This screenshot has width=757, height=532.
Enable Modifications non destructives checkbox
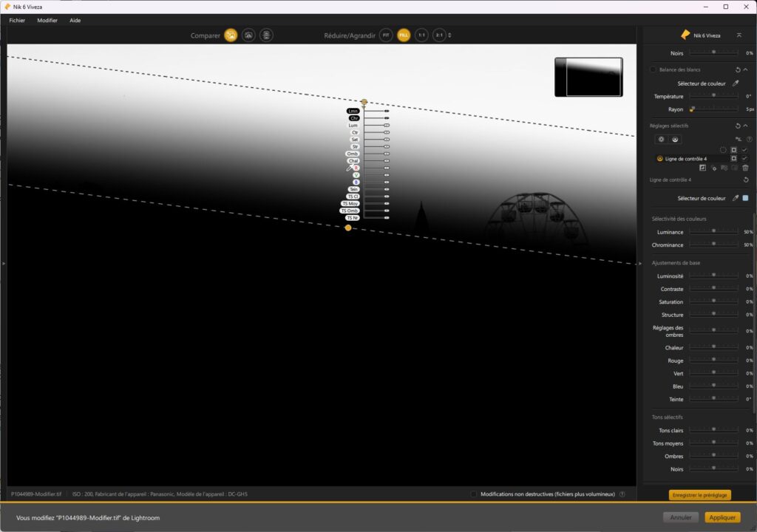pyautogui.click(x=474, y=494)
